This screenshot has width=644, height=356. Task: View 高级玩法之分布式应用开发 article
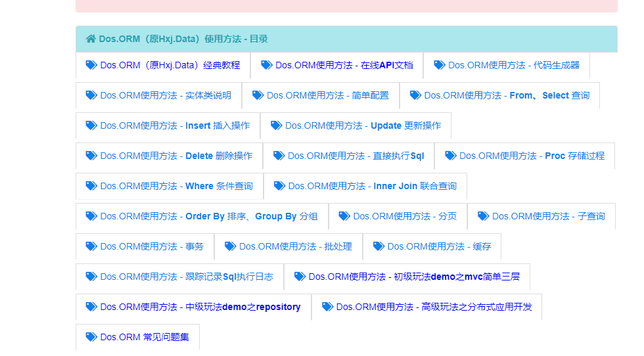coord(434,307)
